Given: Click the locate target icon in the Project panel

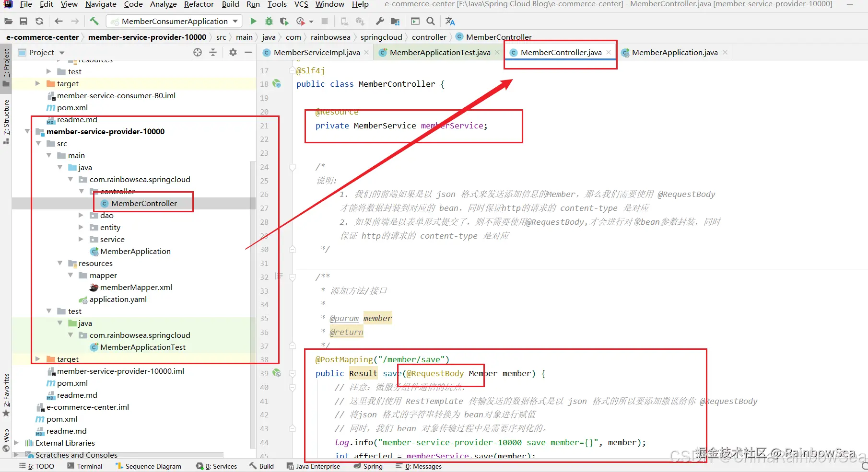Looking at the screenshot, I should tap(198, 52).
